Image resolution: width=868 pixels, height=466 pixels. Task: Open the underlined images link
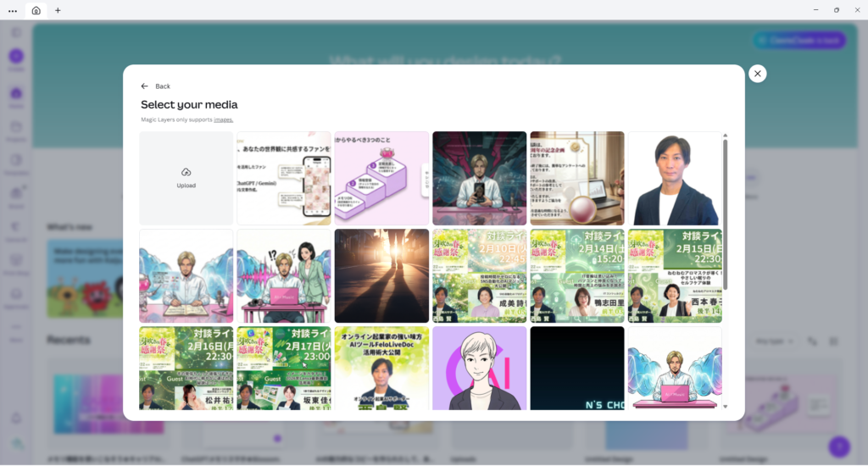223,119
